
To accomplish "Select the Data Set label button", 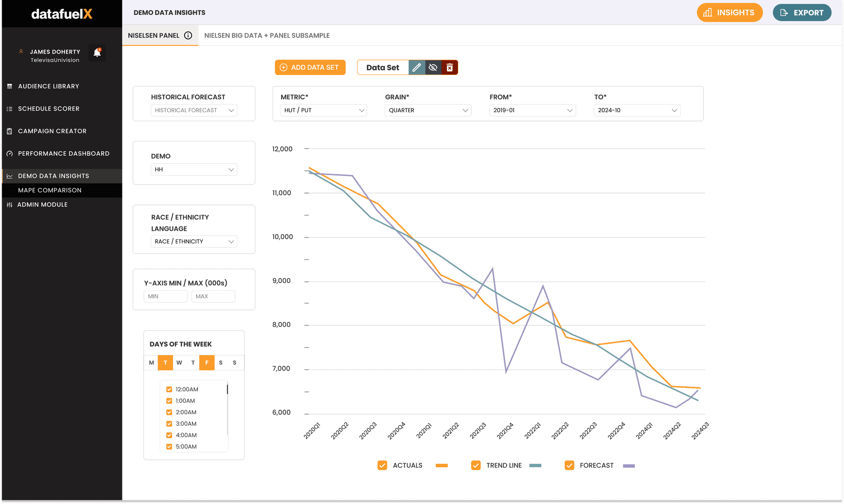I will (x=383, y=67).
